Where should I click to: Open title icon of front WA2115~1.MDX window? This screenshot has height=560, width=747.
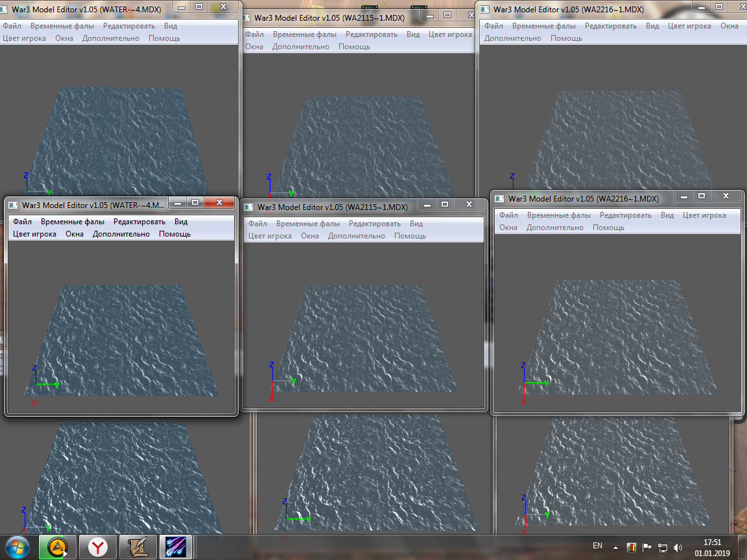coord(248,207)
